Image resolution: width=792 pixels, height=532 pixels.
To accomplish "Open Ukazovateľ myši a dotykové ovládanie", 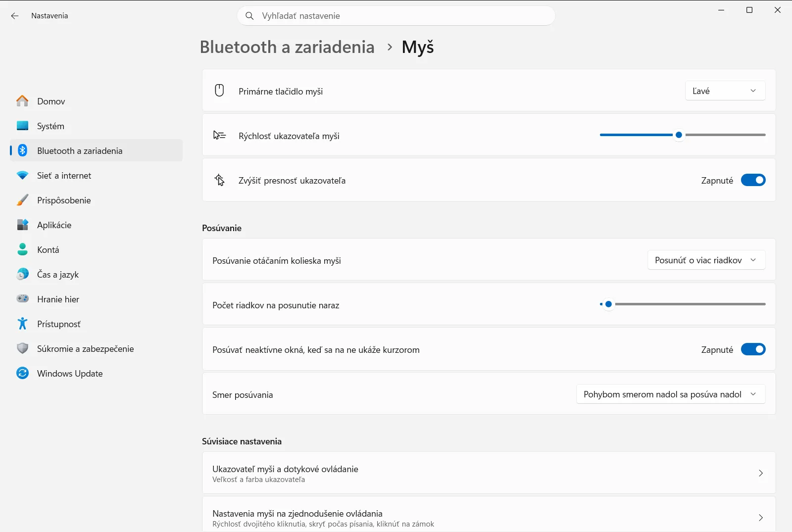I will coord(489,473).
